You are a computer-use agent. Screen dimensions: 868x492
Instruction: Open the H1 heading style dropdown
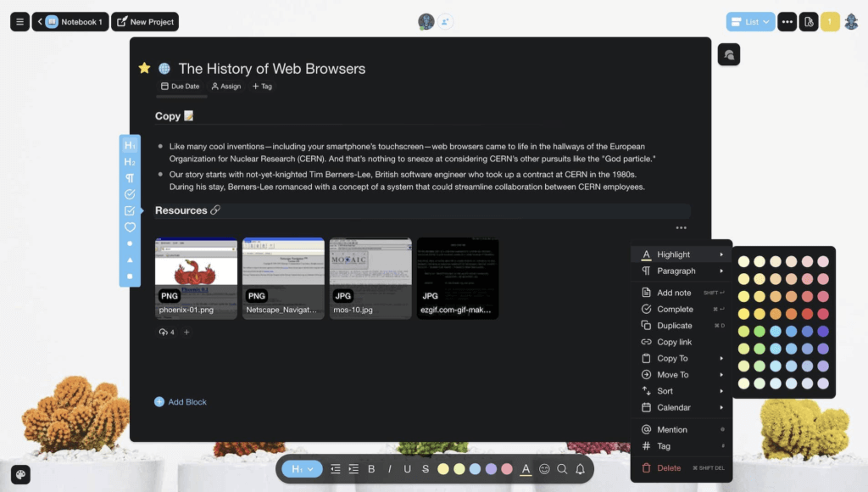302,469
